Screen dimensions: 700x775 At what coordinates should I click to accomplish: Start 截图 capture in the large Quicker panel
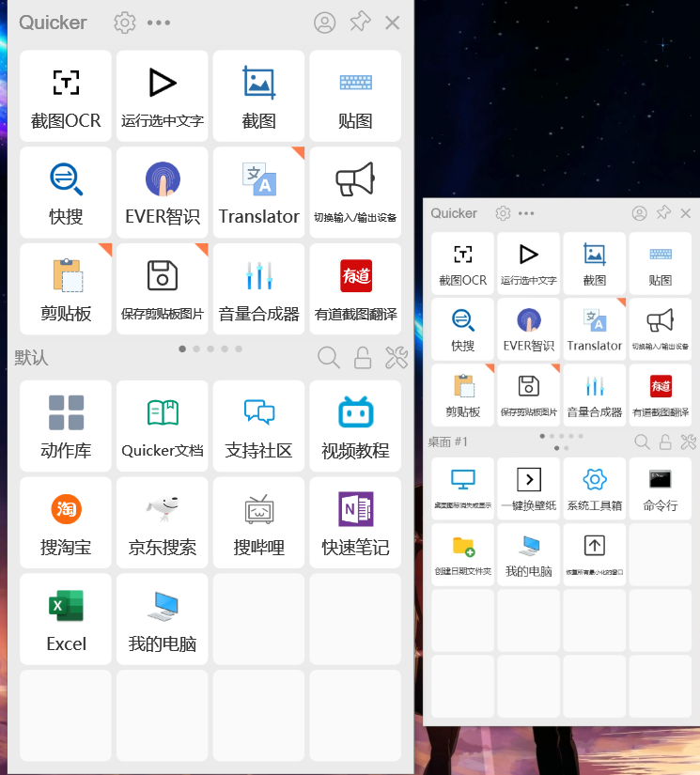tap(258, 96)
